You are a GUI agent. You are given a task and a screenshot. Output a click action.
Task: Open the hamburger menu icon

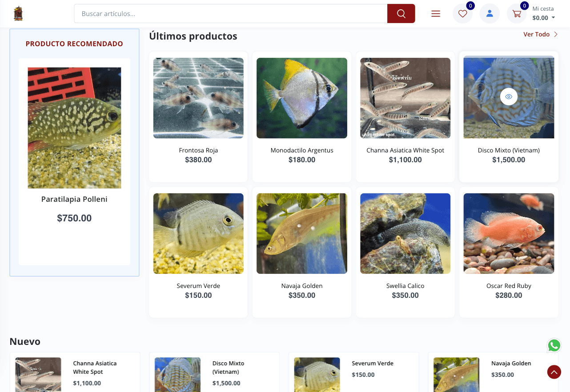point(436,14)
